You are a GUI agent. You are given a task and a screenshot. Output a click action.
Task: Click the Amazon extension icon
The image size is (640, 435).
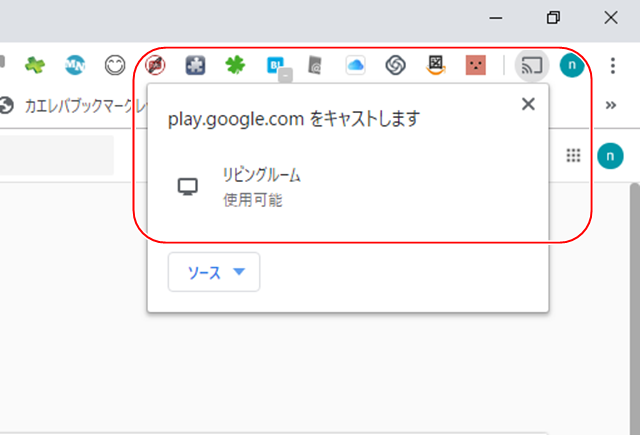point(436,65)
